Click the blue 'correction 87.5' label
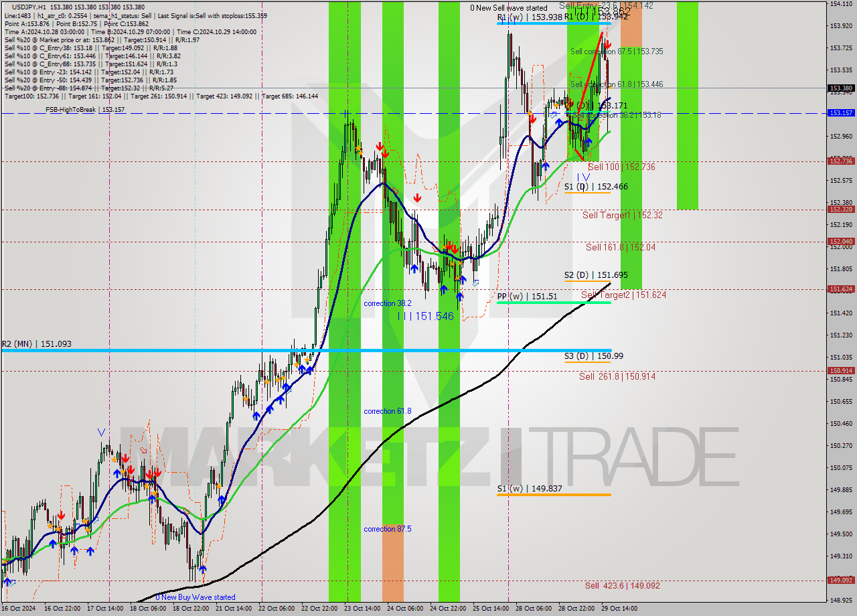Screen dimensions: 857x616 click(388, 529)
